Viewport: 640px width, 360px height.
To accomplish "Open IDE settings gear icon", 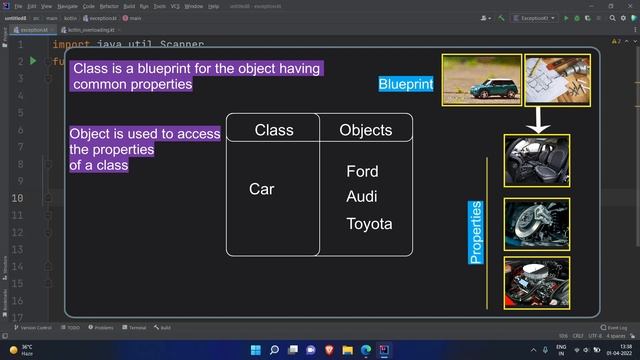I will click(x=623, y=18).
